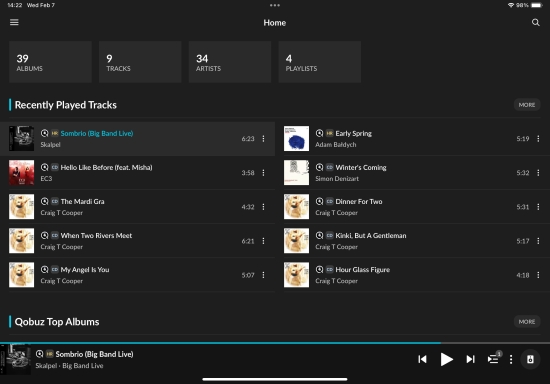Open options menu for Winter's Coming
550x384 pixels.
[x=538, y=173]
